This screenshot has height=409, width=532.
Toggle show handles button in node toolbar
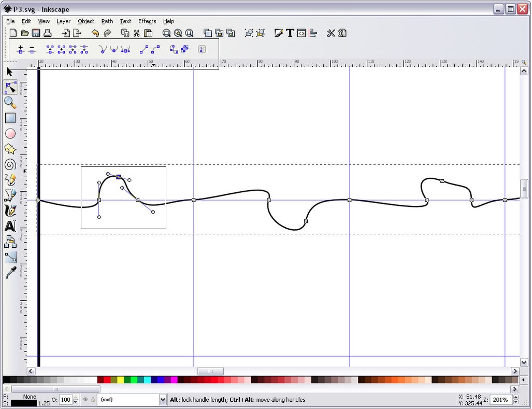(202, 50)
